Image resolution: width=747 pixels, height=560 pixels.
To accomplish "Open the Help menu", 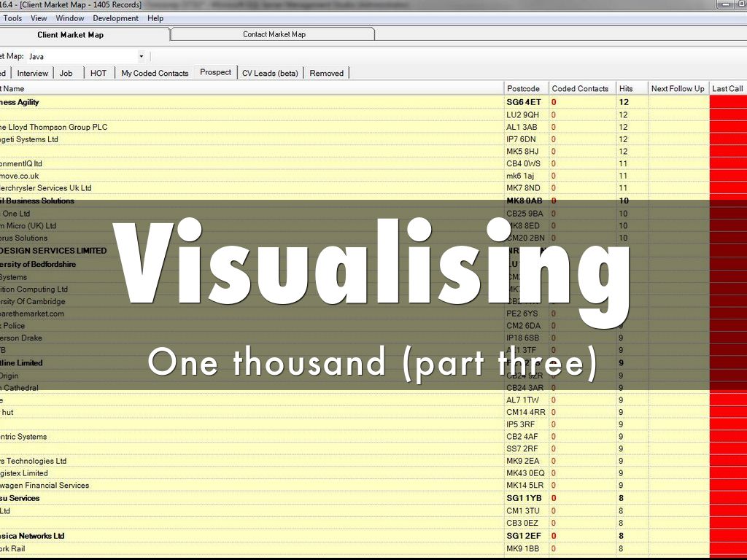I will pos(155,18).
